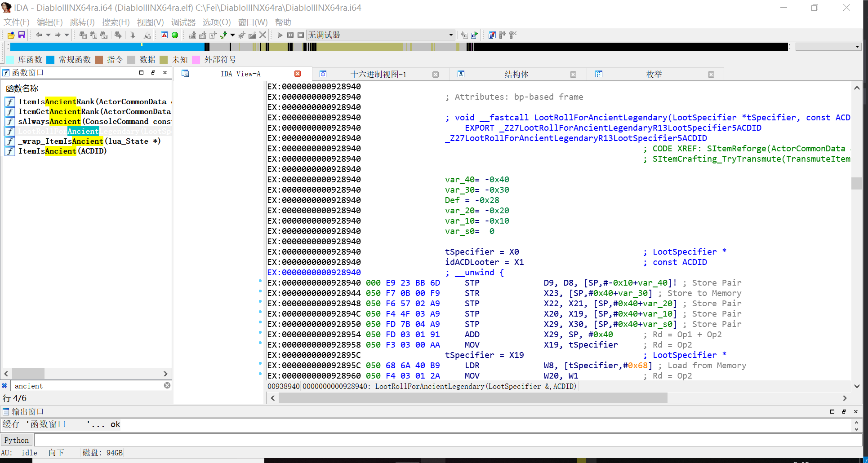
Task: Close the IDA View-A tab
Action: coord(298,74)
